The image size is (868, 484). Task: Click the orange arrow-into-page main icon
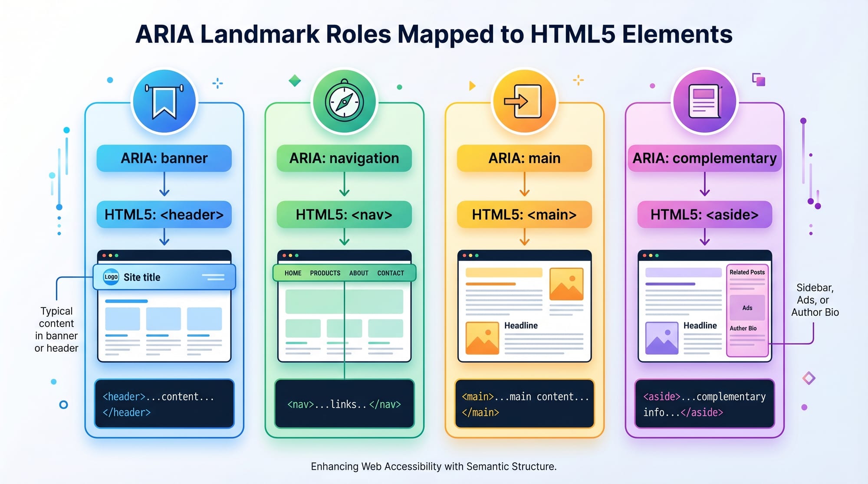coord(524,101)
